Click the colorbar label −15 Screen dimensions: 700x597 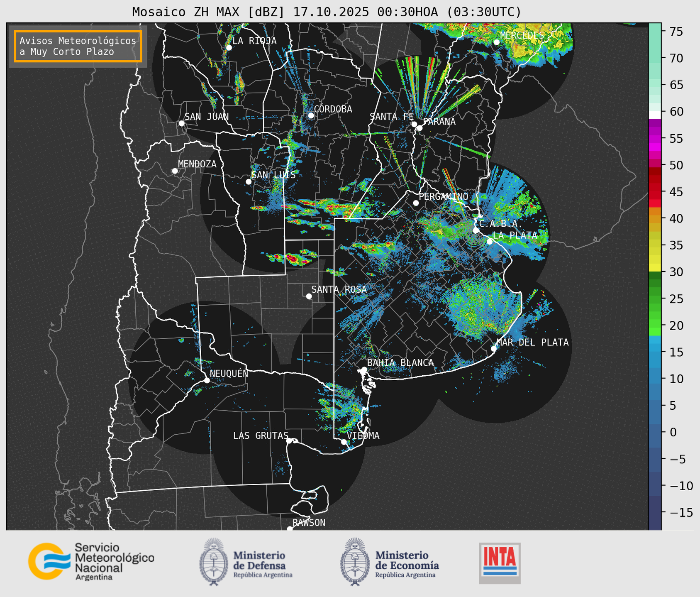681,512
